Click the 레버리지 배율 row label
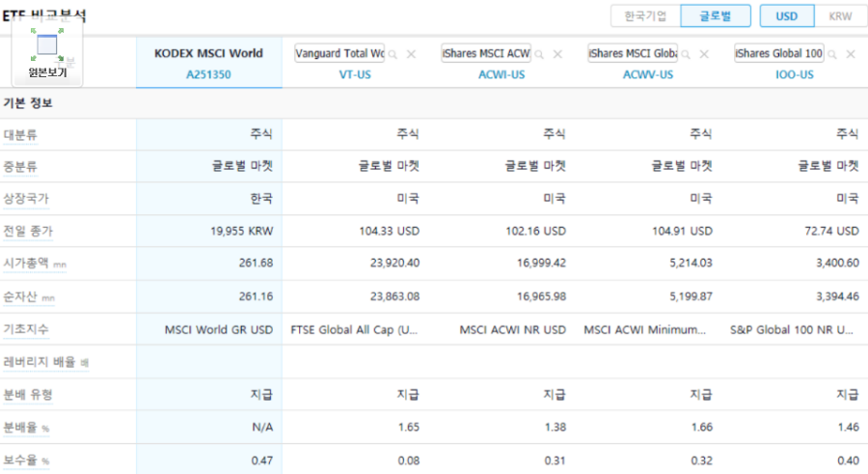Image resolution: width=868 pixels, height=474 pixels. [x=40, y=362]
